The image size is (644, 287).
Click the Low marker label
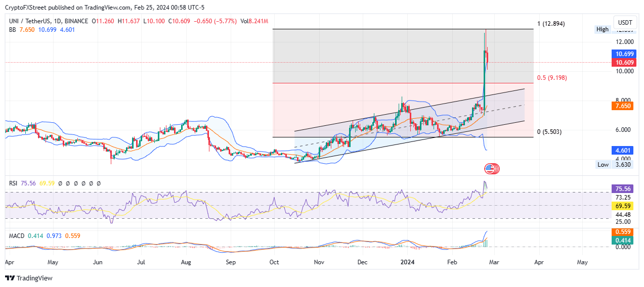[603, 164]
